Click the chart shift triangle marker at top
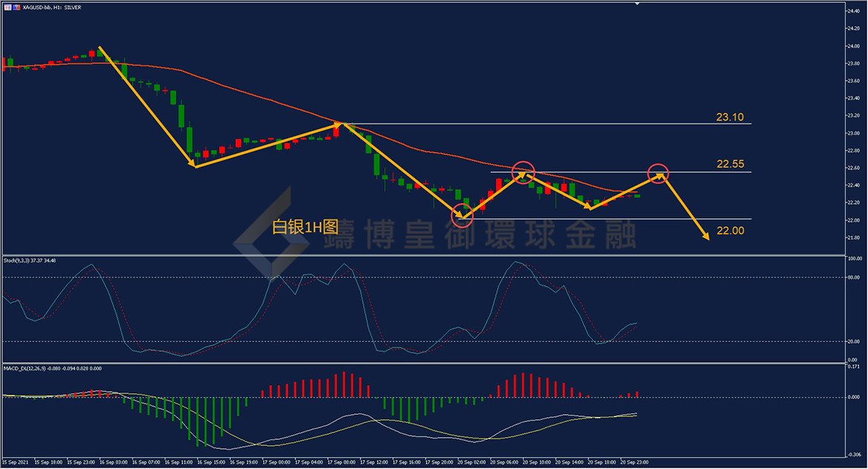The height and width of the screenshot is (469, 868). click(636, 4)
